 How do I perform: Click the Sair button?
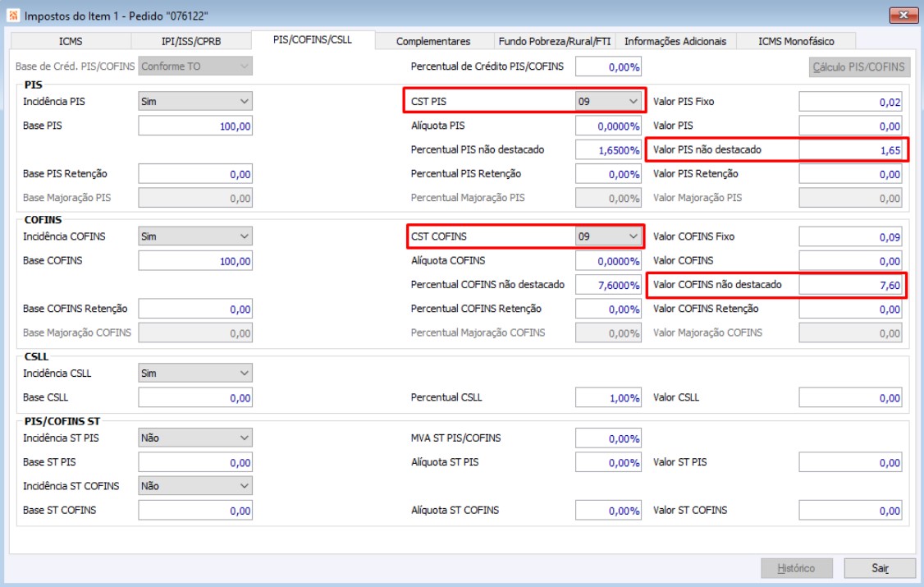pos(880,568)
